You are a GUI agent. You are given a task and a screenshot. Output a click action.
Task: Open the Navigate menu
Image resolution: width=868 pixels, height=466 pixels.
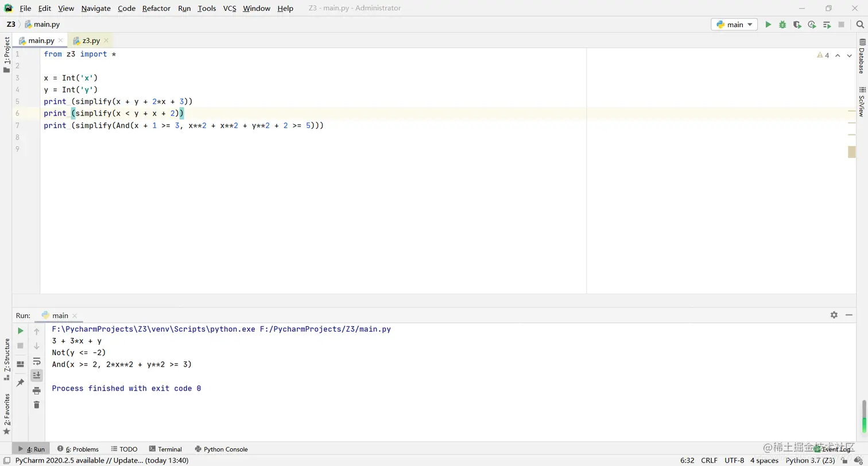point(96,8)
